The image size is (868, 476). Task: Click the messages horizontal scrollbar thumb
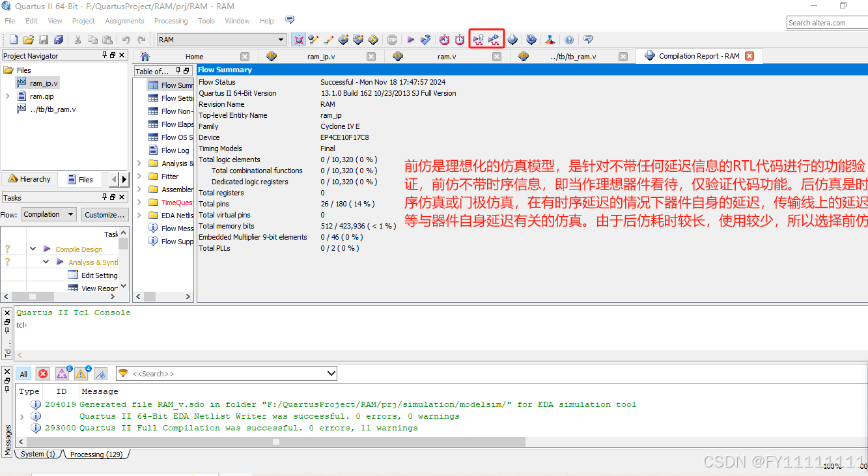[x=275, y=441]
